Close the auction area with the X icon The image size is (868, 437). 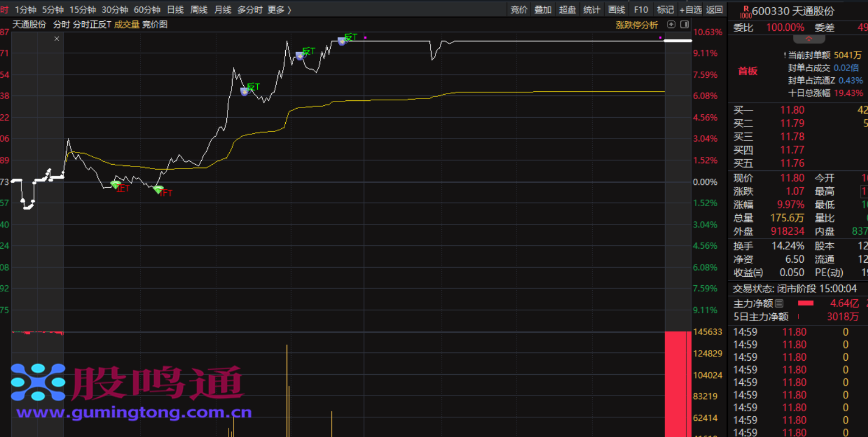tap(57, 39)
